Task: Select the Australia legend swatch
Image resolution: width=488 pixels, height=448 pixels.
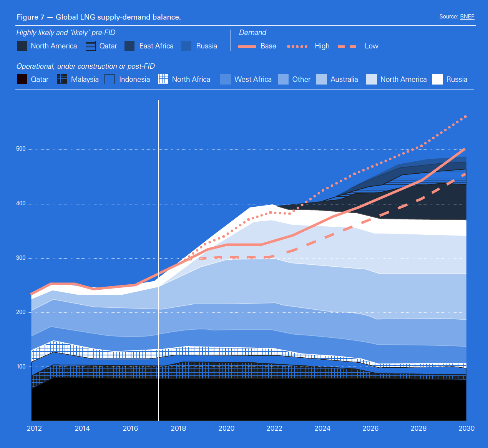Action: point(322,80)
